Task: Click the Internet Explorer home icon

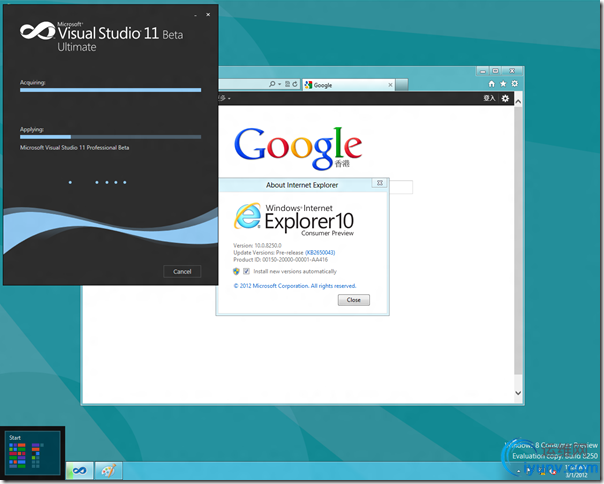Action: pos(492,84)
